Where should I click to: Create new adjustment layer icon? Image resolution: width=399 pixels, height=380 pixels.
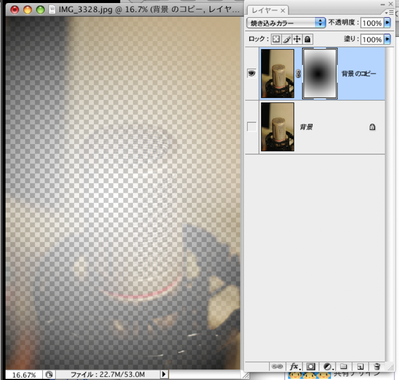328,366
